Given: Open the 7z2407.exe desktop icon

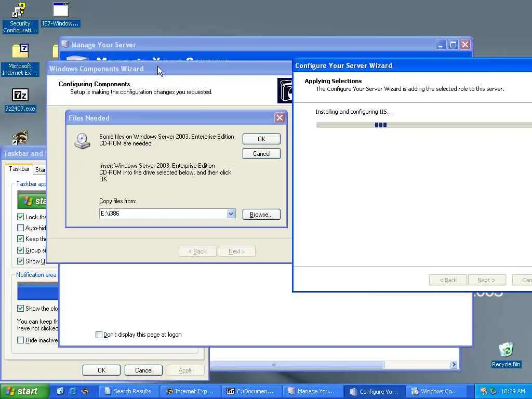Looking at the screenshot, I should click(x=20, y=100).
